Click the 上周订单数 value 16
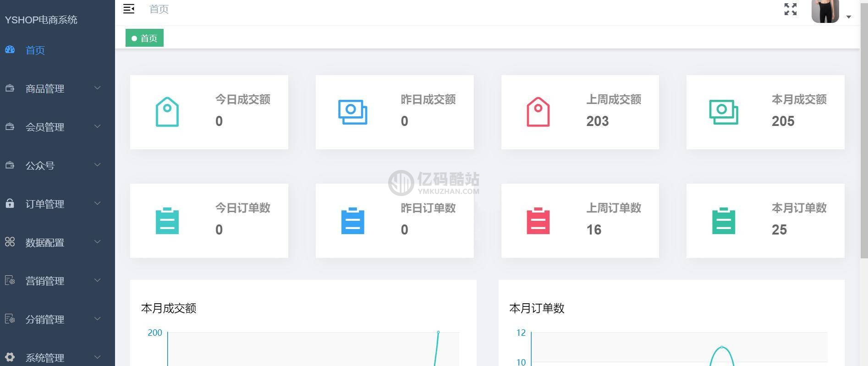The image size is (868, 366). click(594, 229)
